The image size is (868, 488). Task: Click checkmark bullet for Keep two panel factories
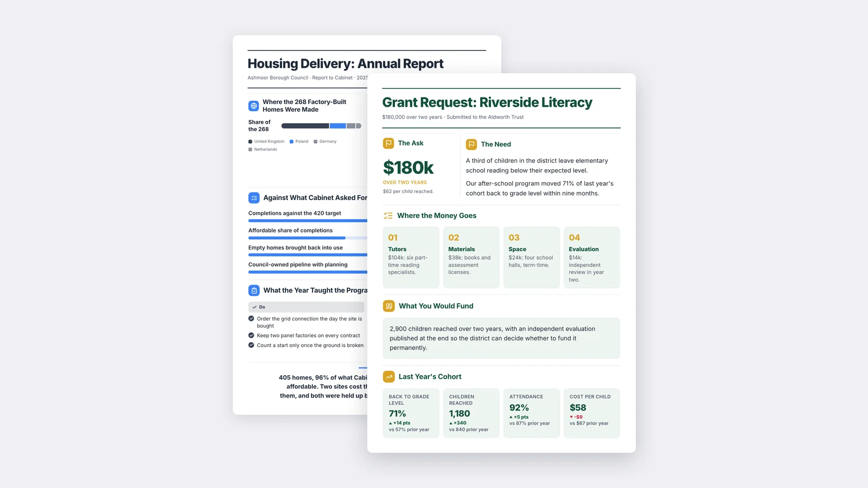[x=251, y=336]
